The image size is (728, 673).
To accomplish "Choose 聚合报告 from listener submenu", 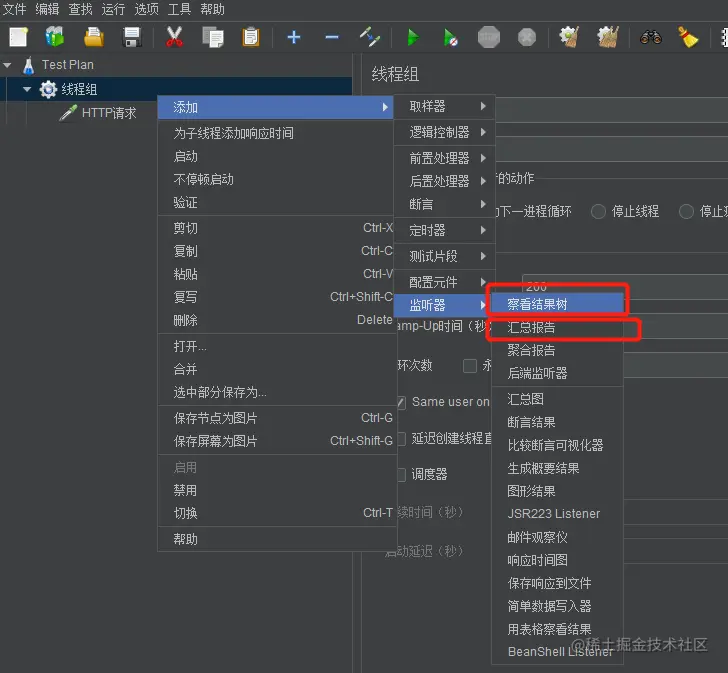I will click(558, 350).
